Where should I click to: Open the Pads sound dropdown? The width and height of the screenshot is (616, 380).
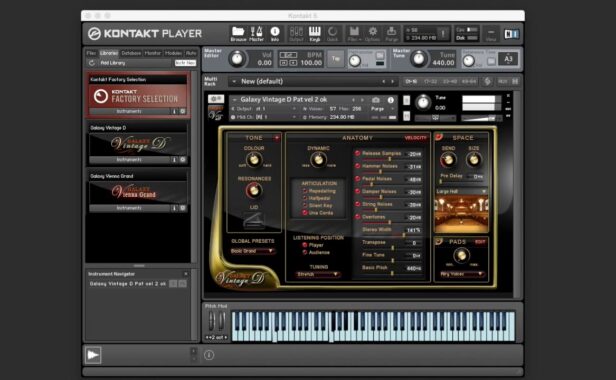(x=461, y=274)
